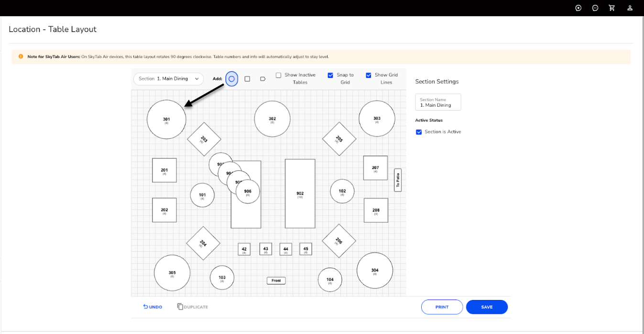Add a square table shape

[x=247, y=79]
